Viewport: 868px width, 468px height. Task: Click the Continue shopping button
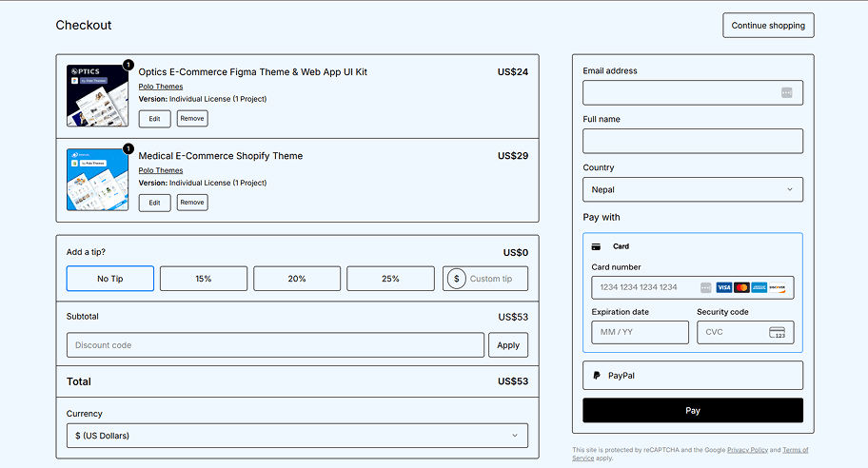(768, 26)
